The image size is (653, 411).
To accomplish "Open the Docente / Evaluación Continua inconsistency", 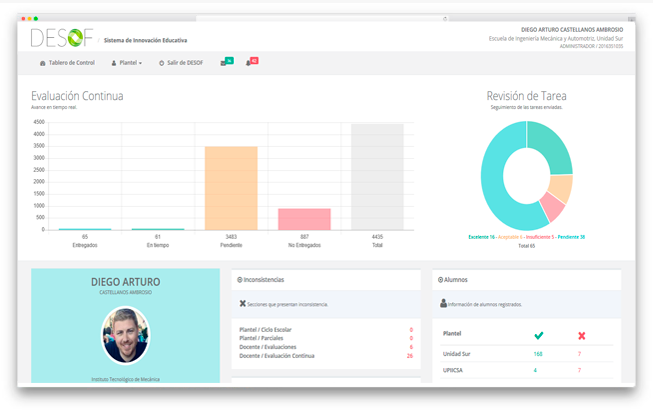I will [277, 356].
